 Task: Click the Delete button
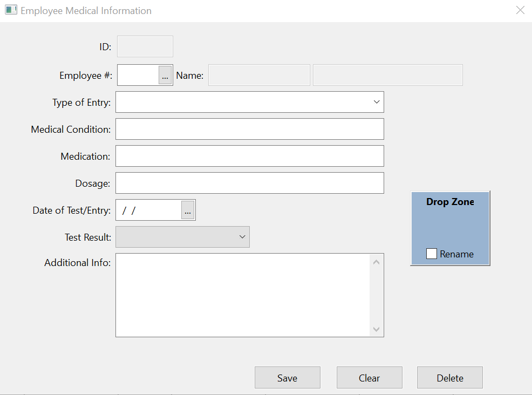pos(449,378)
